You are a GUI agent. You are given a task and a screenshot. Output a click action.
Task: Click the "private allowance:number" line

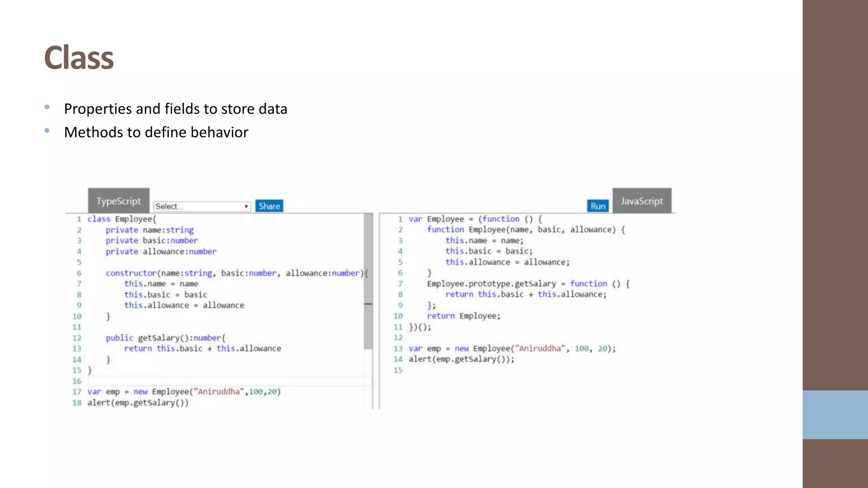pyautogui.click(x=161, y=252)
